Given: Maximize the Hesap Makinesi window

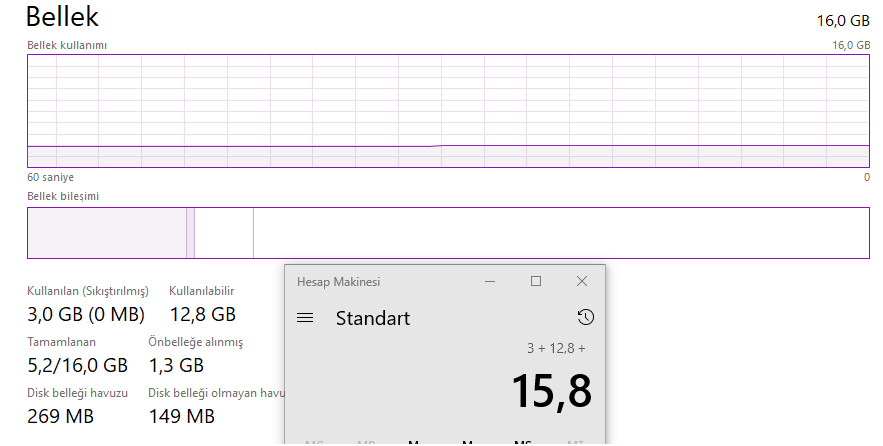Looking at the screenshot, I should click(x=536, y=282).
